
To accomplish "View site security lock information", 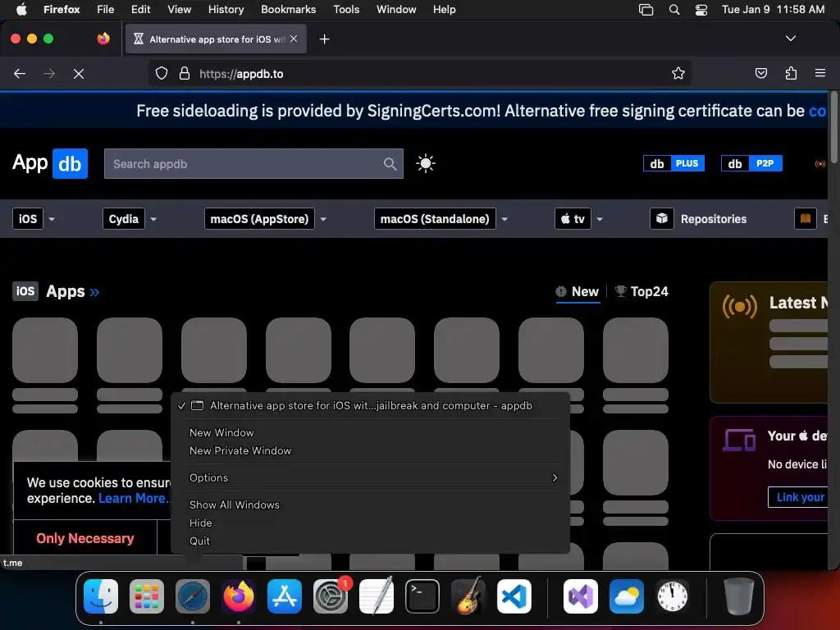I will [185, 73].
